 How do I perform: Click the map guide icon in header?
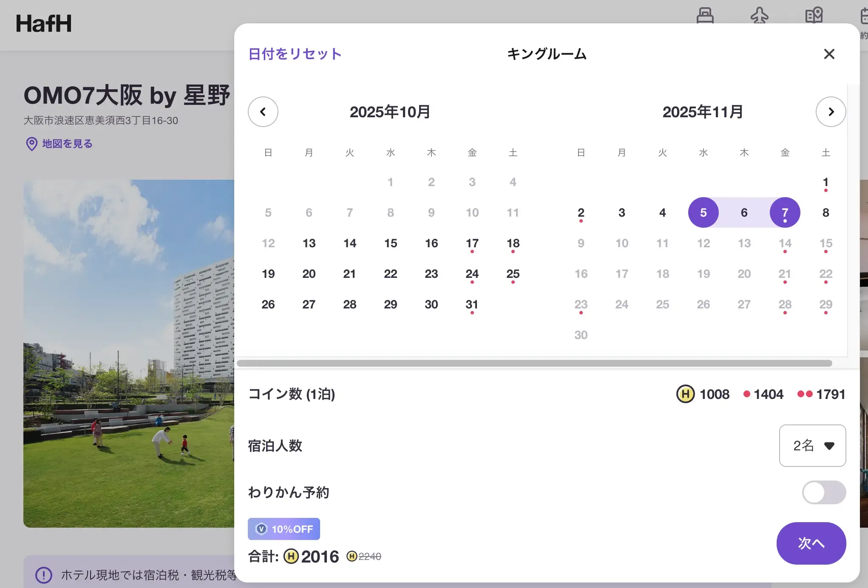[x=814, y=15]
